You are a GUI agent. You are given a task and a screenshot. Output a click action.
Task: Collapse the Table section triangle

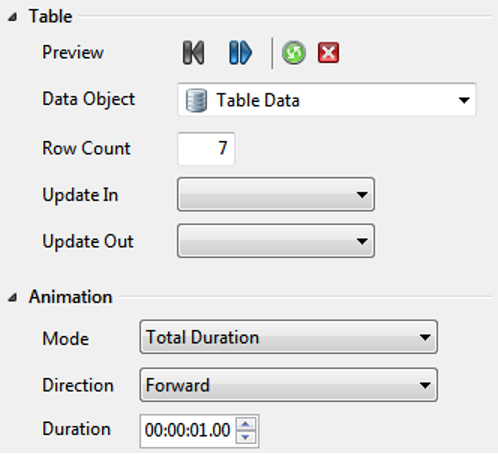pos(13,17)
